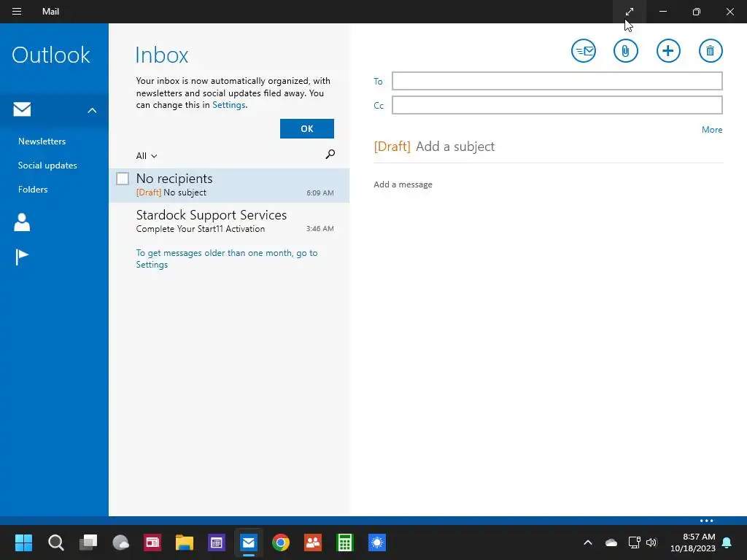Open the Newsletters folder
The image size is (747, 560).
coord(42,141)
